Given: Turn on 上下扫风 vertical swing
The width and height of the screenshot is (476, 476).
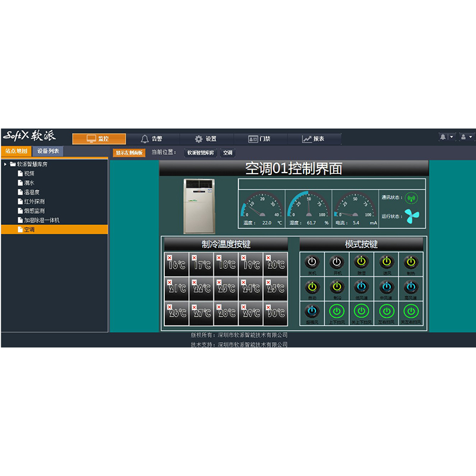Looking at the screenshot, I should (337, 311).
